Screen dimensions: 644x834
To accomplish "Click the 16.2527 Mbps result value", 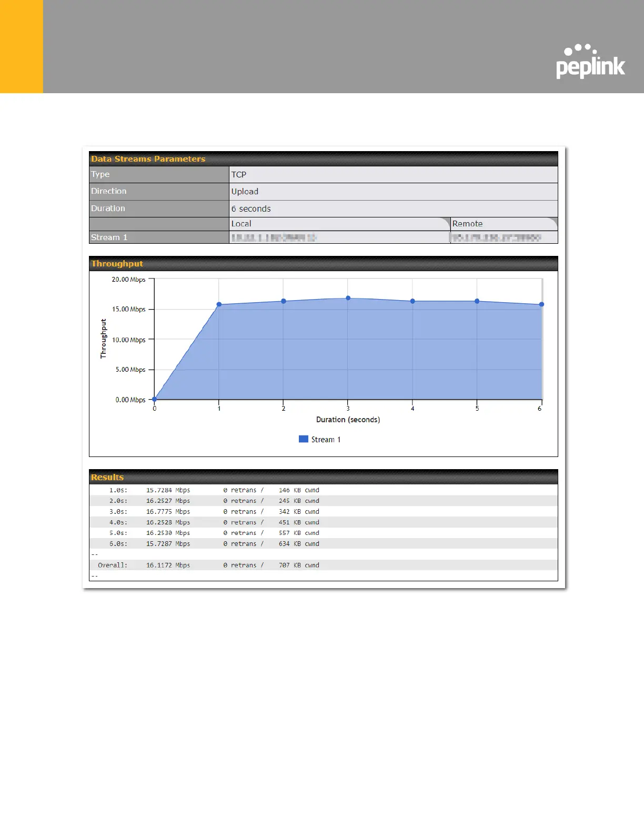I will coord(168,501).
